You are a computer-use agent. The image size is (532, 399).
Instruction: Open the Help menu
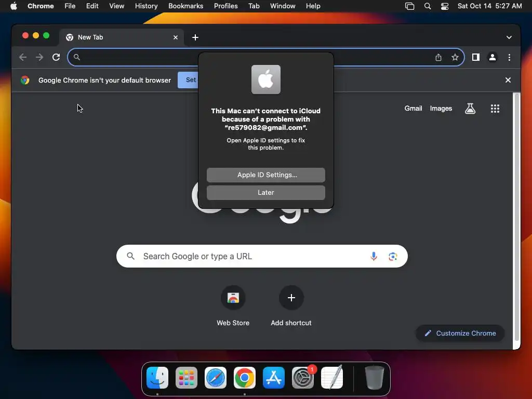click(313, 6)
